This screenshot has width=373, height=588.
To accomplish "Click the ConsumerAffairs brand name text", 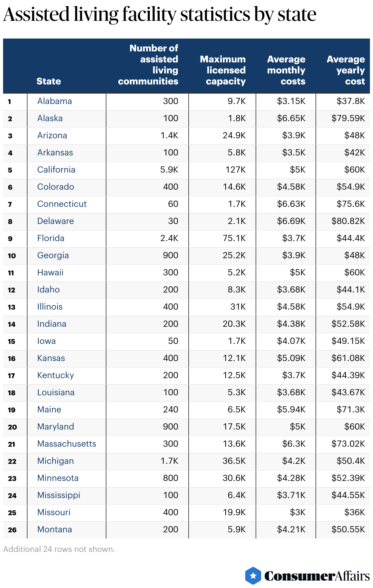I will pyautogui.click(x=317, y=576).
